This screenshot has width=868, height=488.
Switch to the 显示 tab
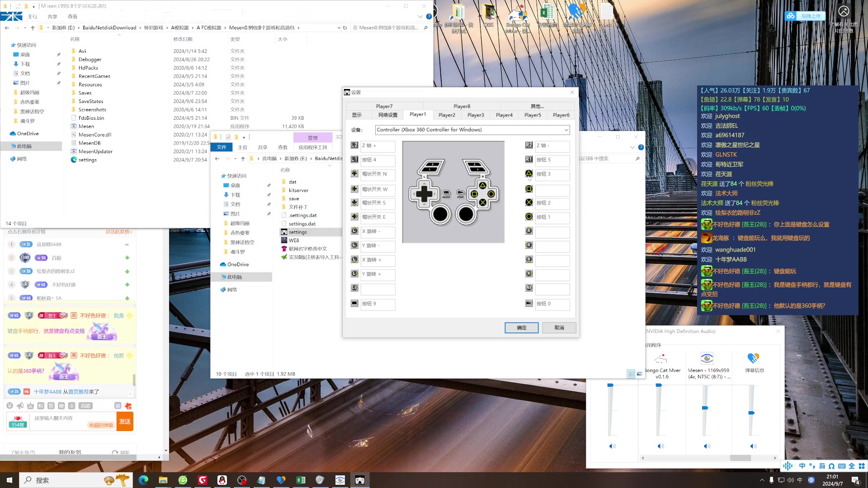[357, 115]
